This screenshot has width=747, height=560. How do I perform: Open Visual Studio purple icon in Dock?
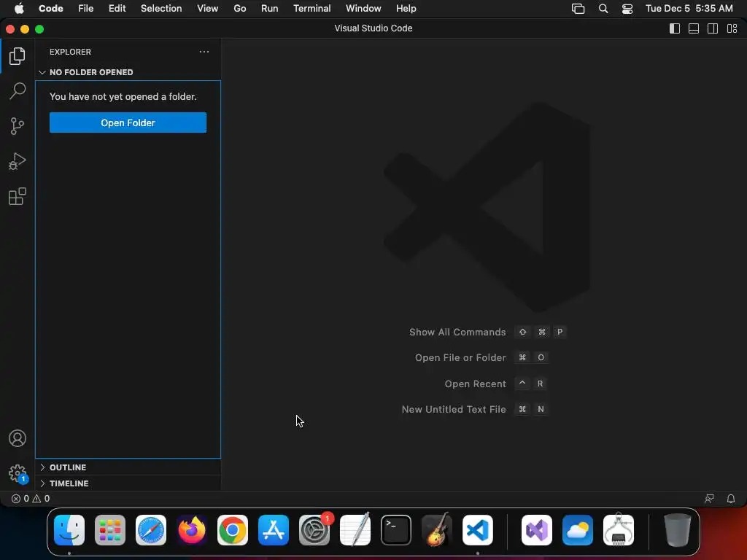tap(537, 530)
